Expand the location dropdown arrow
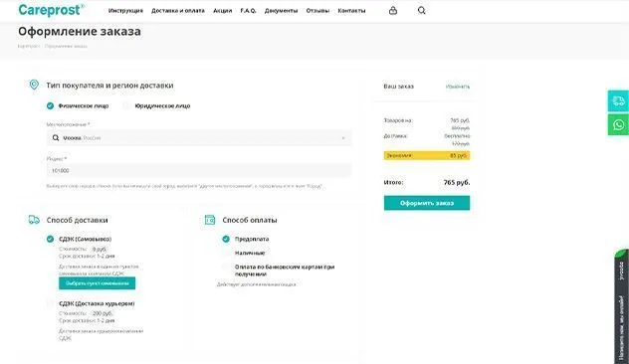This screenshot has width=629, height=364. (343, 138)
